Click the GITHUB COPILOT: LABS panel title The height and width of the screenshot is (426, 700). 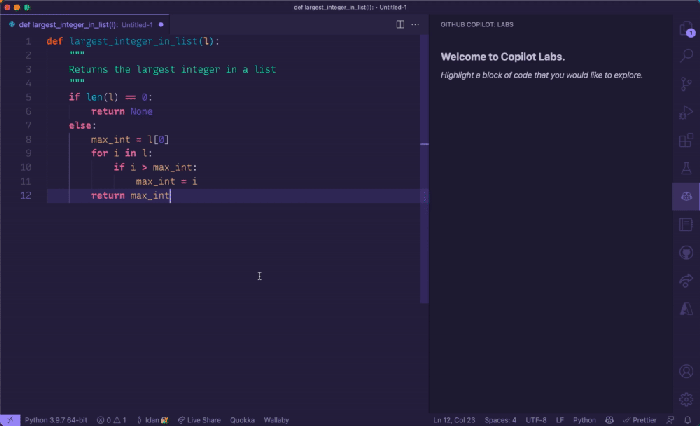[477, 25]
